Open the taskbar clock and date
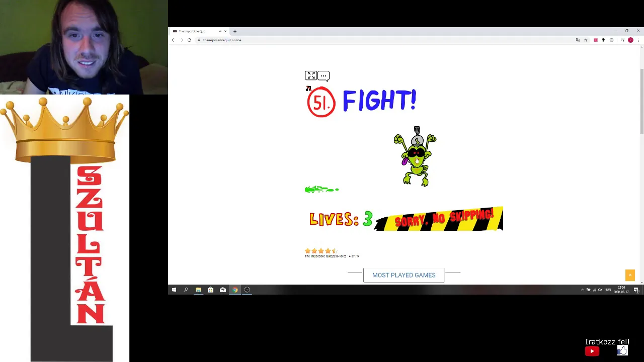The width and height of the screenshot is (644, 362). [x=621, y=290]
